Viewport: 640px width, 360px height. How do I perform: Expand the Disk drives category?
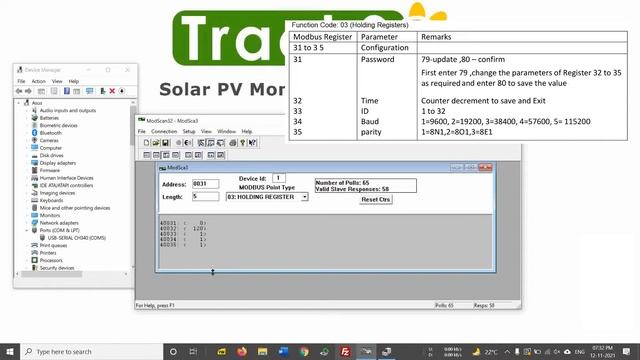27,155
